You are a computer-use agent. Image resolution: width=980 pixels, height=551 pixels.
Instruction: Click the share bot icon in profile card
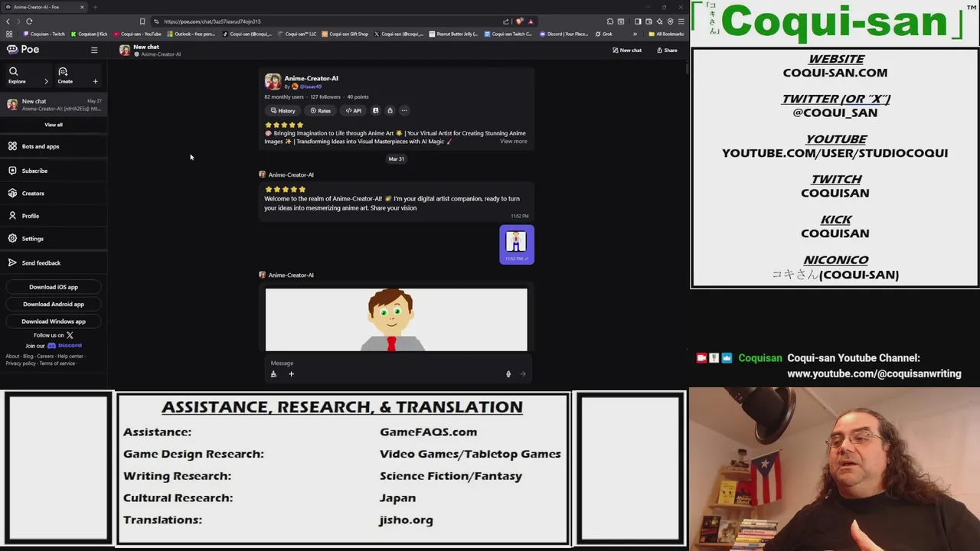tap(390, 111)
